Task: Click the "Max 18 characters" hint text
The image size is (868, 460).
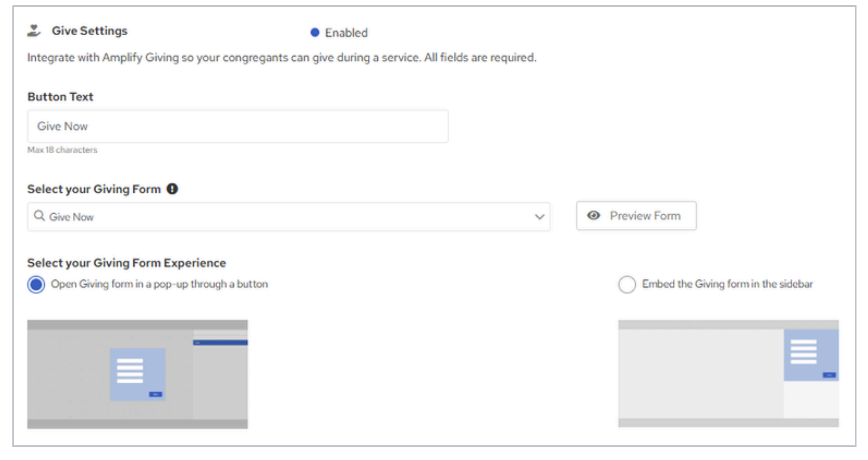Action: (x=62, y=150)
